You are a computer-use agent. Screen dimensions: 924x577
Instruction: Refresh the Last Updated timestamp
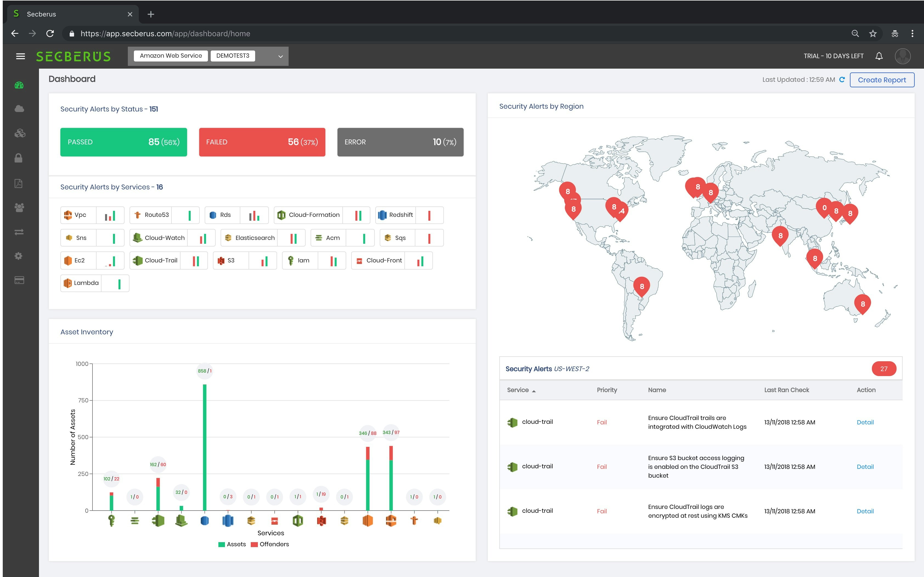tap(842, 80)
